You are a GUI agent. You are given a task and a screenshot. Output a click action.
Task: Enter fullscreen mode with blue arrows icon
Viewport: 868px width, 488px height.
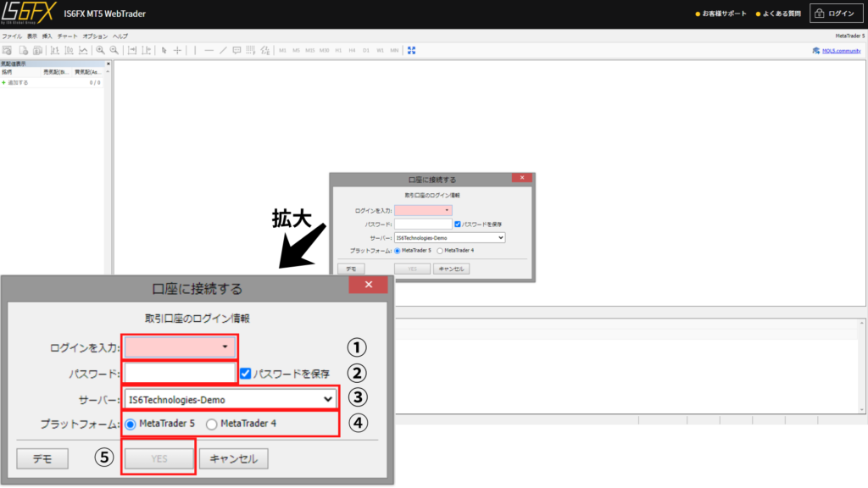tap(411, 50)
